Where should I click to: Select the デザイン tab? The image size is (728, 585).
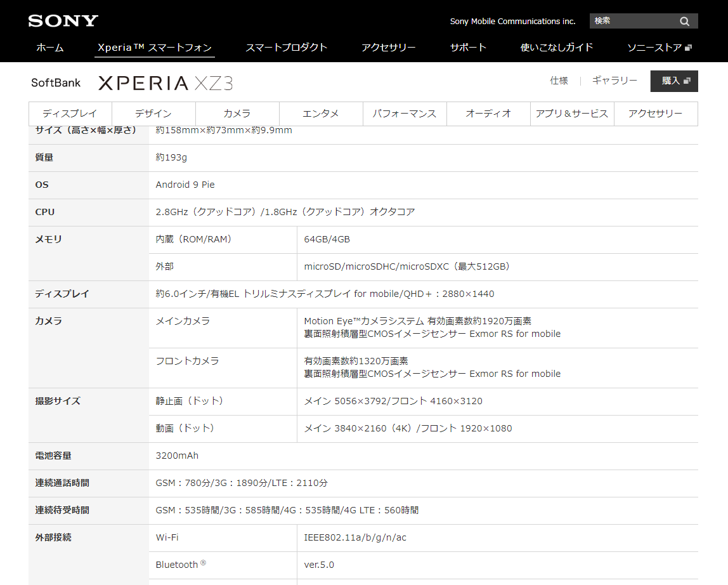(x=153, y=114)
